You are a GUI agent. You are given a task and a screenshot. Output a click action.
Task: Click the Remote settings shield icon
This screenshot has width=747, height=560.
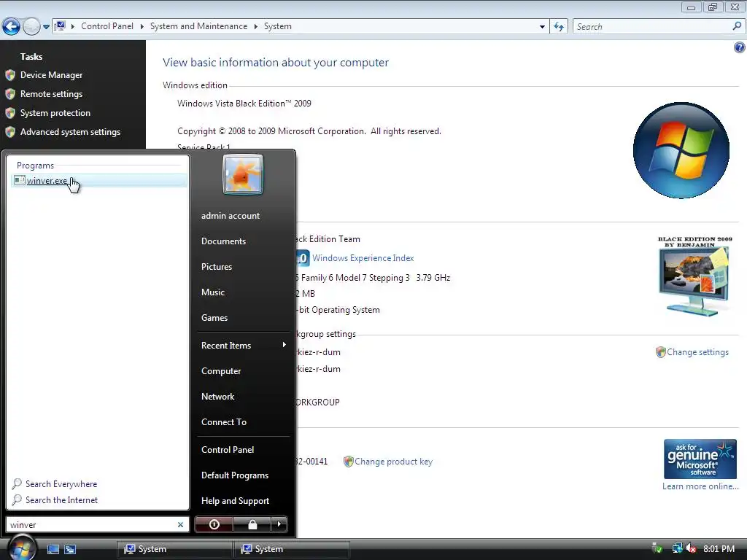[x=10, y=94]
